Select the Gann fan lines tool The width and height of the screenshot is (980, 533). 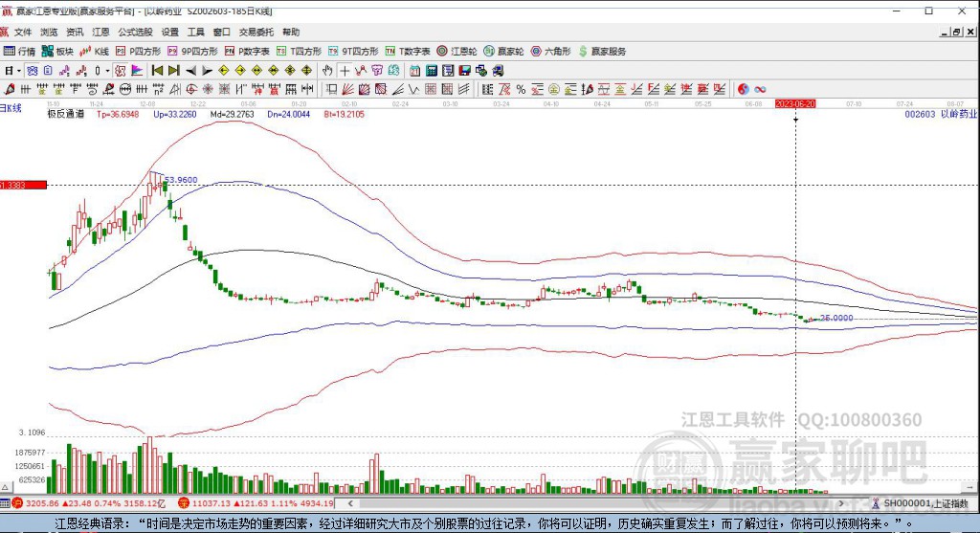(347, 89)
